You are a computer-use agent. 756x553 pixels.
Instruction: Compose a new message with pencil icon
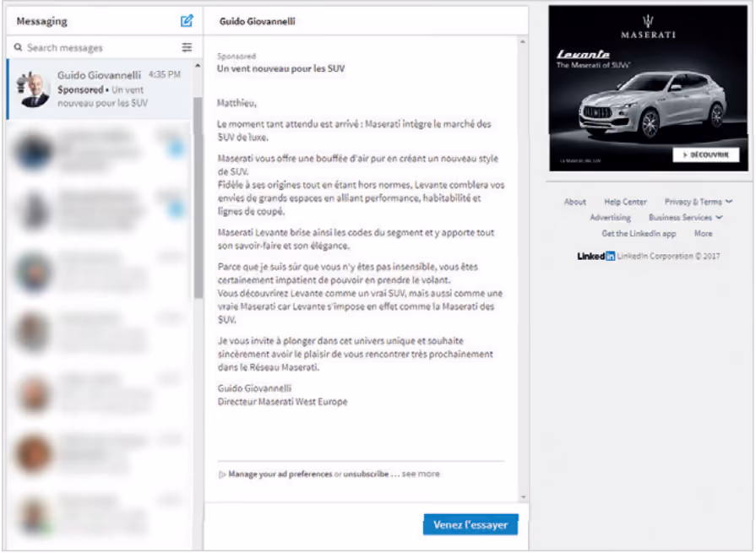[x=187, y=21]
